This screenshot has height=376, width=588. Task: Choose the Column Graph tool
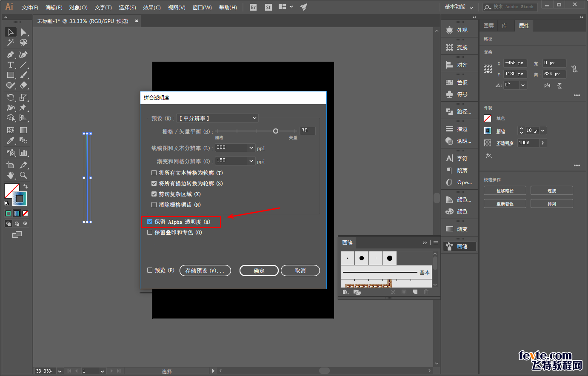24,152
